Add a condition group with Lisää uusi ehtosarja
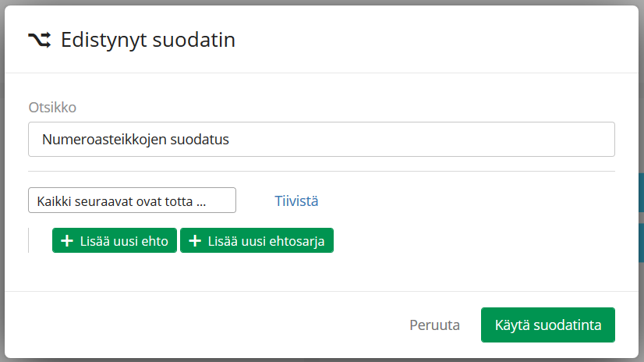Viewport: 644px width, 362px height. tap(257, 240)
